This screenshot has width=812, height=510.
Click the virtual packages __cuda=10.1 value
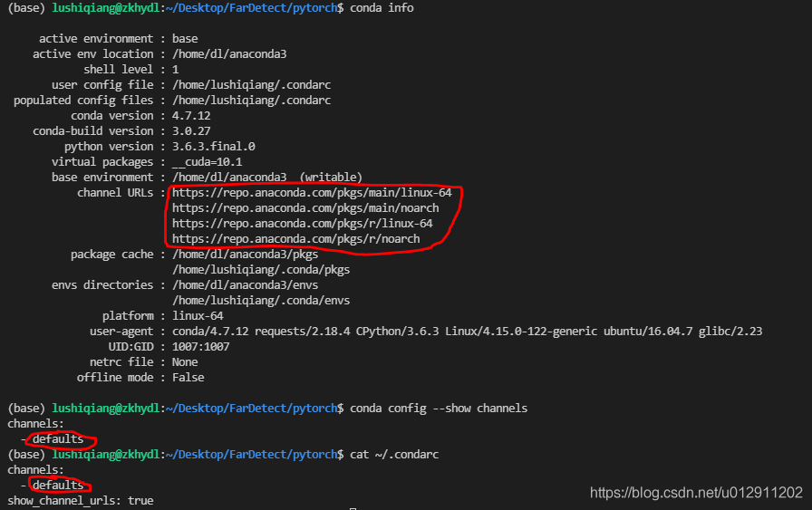click(208, 162)
